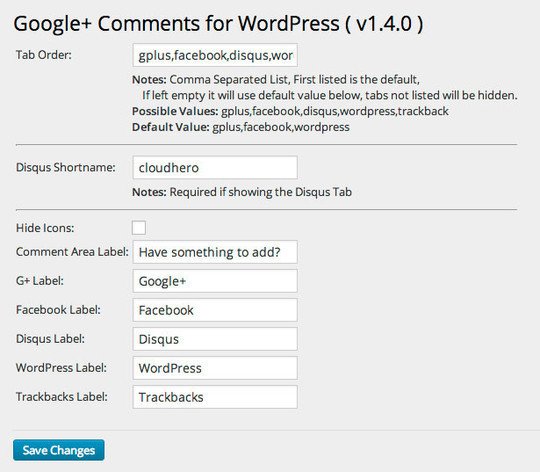
Task: Click the Hide Icons label text
Action: pyautogui.click(x=45, y=228)
